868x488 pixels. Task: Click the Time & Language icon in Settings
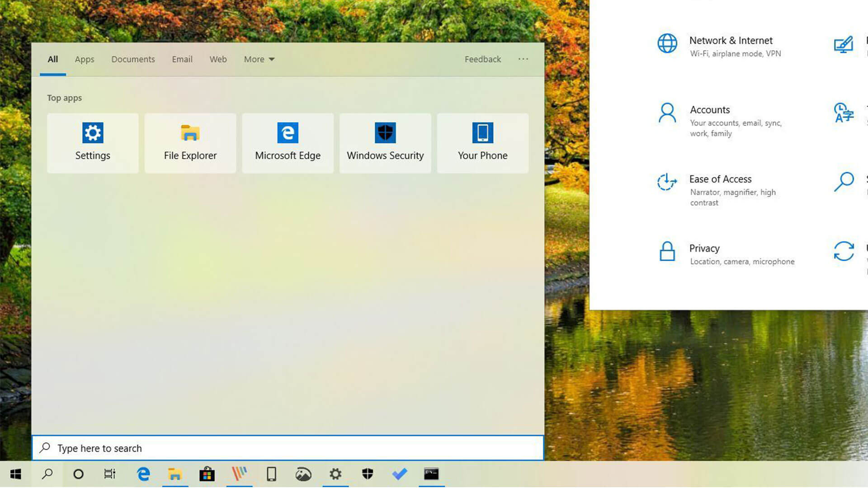(x=844, y=113)
